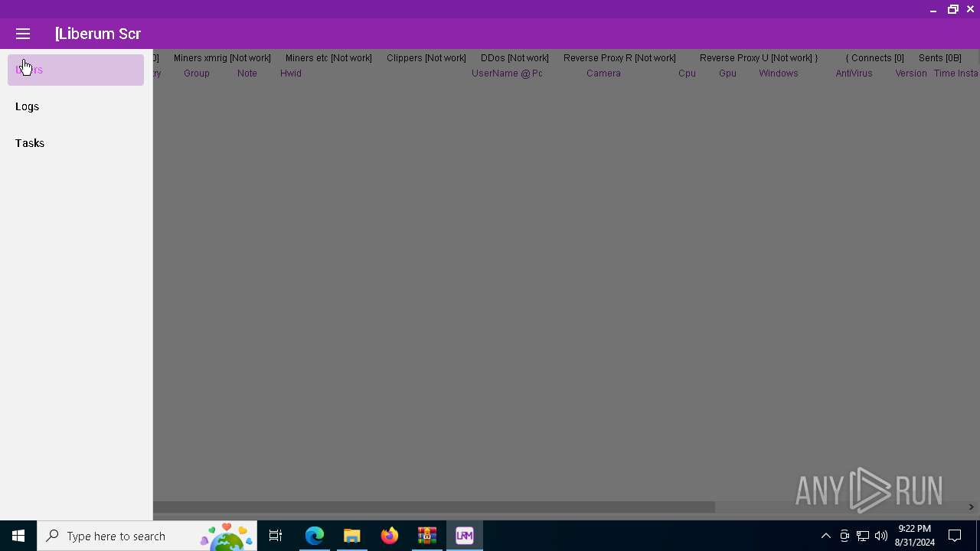Toggle the hamburger navigation menu
The width and height of the screenshot is (980, 551).
click(23, 34)
